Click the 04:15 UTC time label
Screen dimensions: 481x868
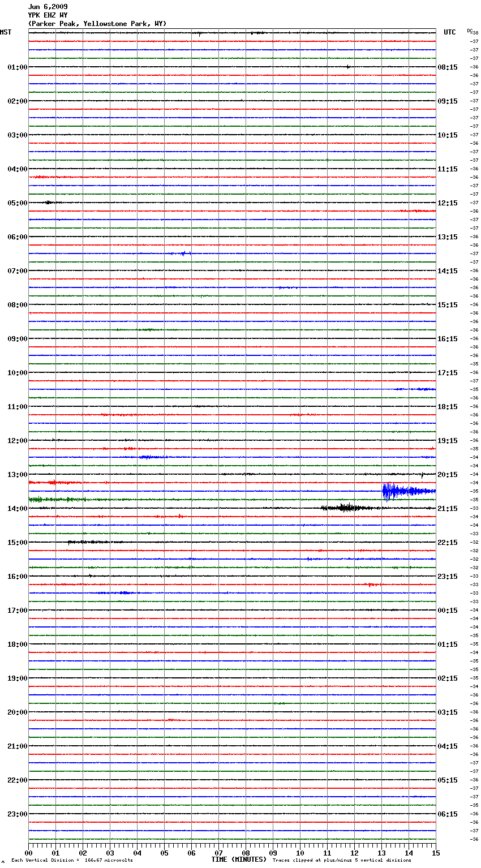coord(448,746)
